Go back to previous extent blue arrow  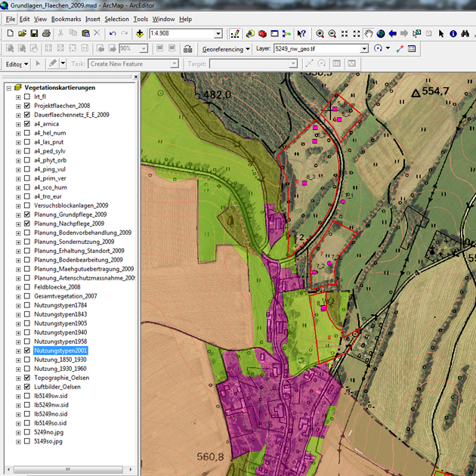pos(393,33)
